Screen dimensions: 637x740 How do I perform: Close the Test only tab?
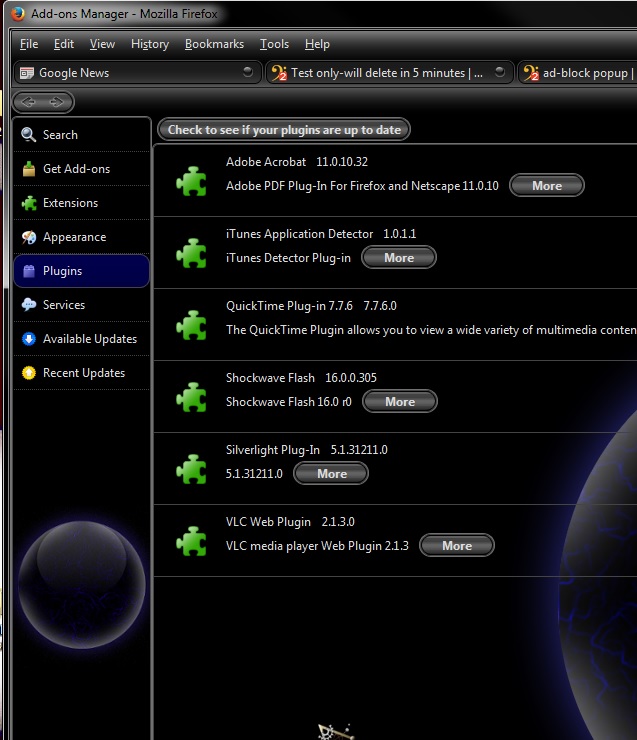coord(500,72)
